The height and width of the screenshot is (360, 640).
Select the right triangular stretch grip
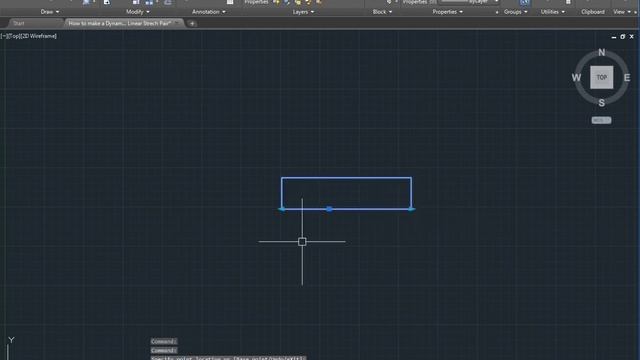coord(411,209)
